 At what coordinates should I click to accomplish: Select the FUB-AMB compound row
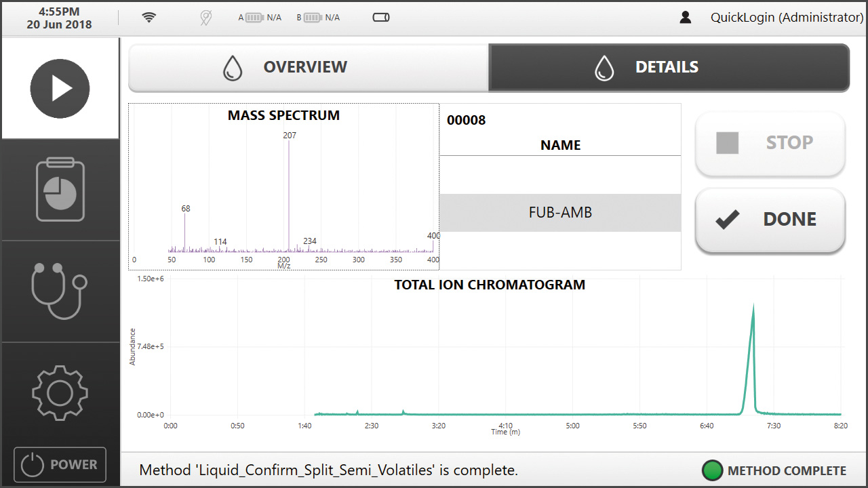[x=560, y=213]
